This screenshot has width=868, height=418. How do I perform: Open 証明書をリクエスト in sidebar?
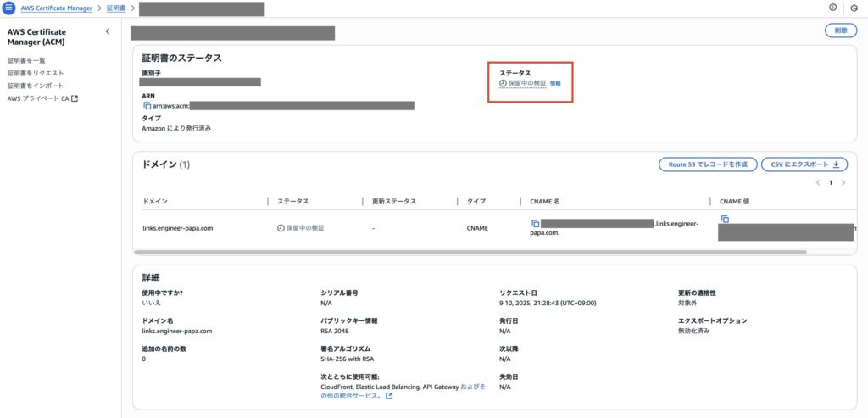(x=36, y=73)
